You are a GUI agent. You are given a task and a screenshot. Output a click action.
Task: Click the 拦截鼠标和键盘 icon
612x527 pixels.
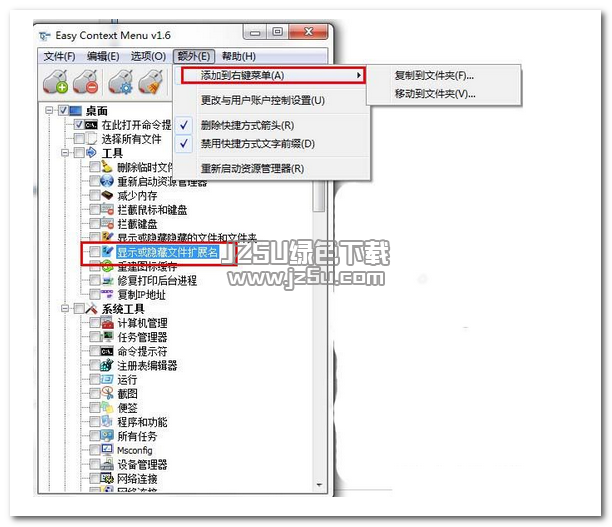point(107,209)
